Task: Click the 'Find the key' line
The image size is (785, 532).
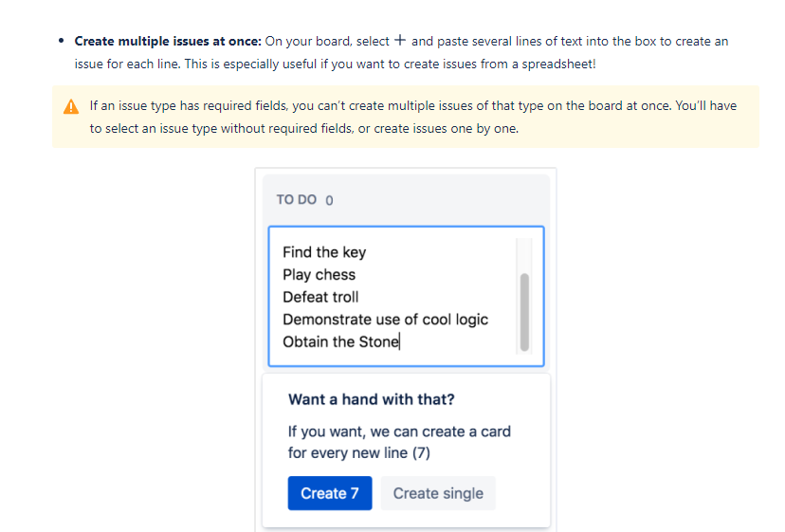Action: [x=324, y=252]
